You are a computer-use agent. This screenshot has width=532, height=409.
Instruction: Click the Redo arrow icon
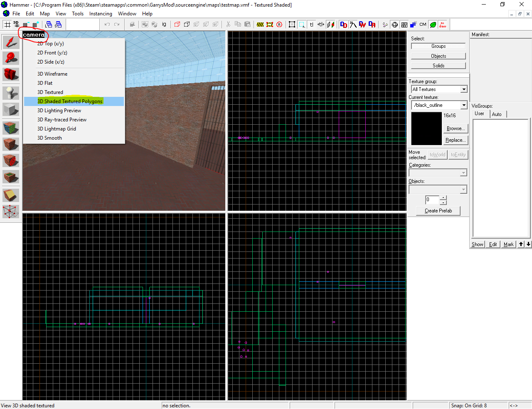pos(117,25)
